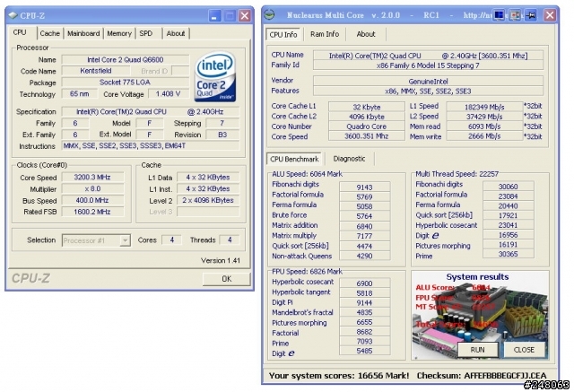Click the dual-display icon in Nuclearus title bar

click(x=515, y=15)
